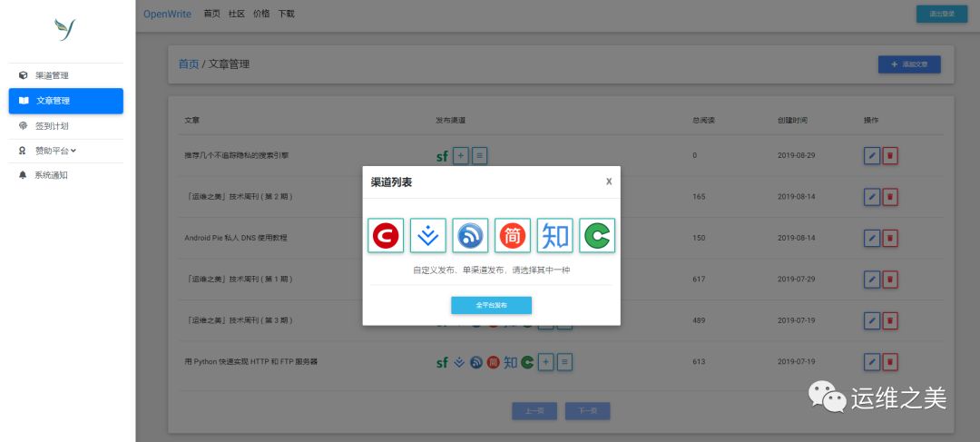Click the leaf logo in the sidebar

click(x=65, y=29)
